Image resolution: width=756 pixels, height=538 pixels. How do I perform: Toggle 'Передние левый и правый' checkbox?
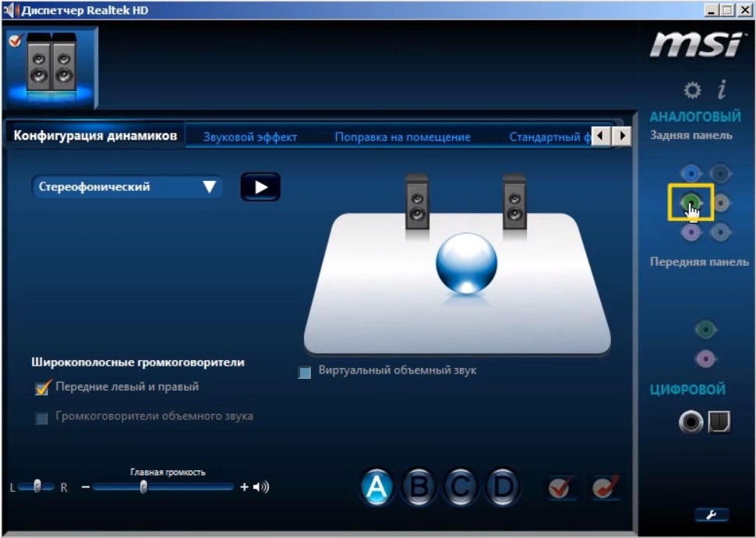pyautogui.click(x=42, y=388)
